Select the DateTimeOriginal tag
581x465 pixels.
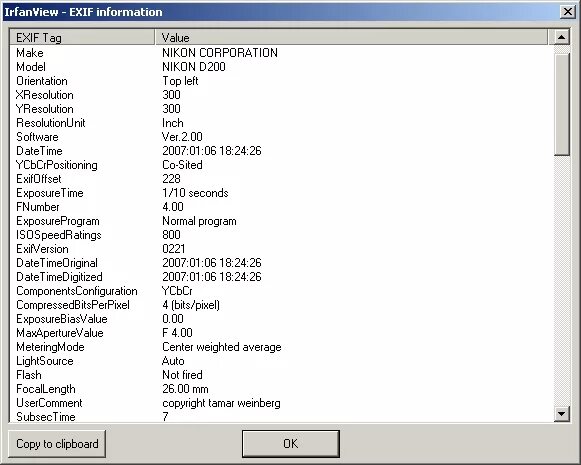(57, 263)
